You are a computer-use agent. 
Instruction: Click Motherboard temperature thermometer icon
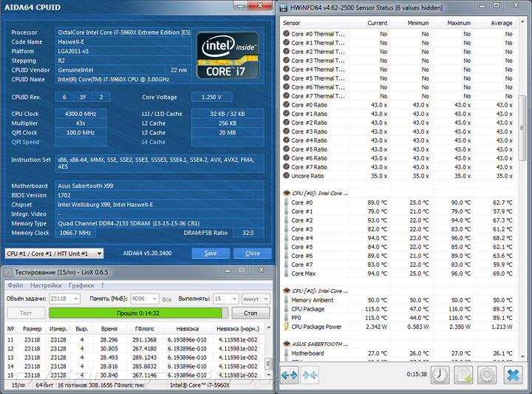[x=287, y=353]
